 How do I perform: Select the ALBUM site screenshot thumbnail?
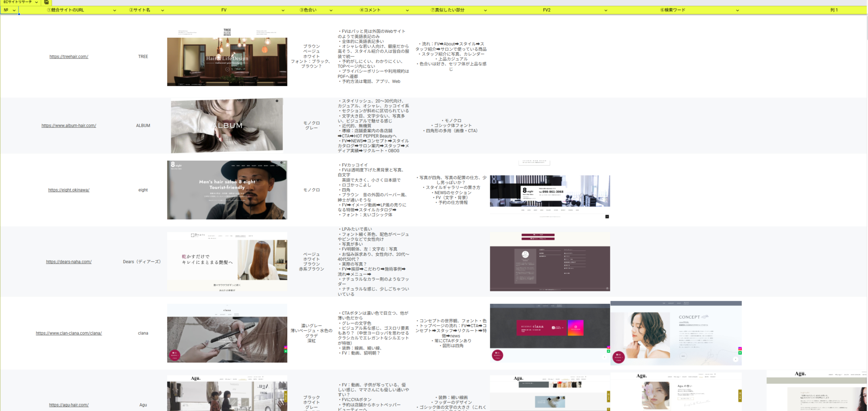227,125
